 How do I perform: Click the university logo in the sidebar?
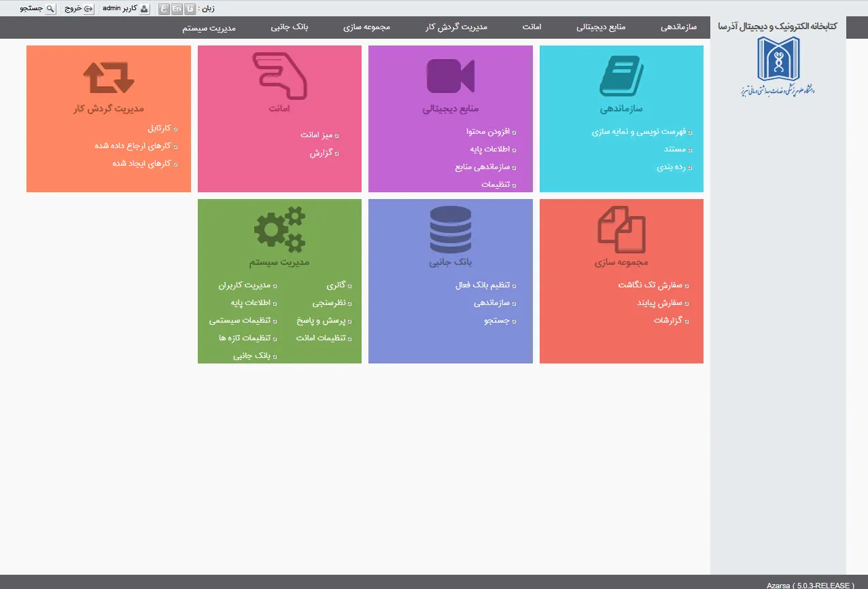pos(778,68)
